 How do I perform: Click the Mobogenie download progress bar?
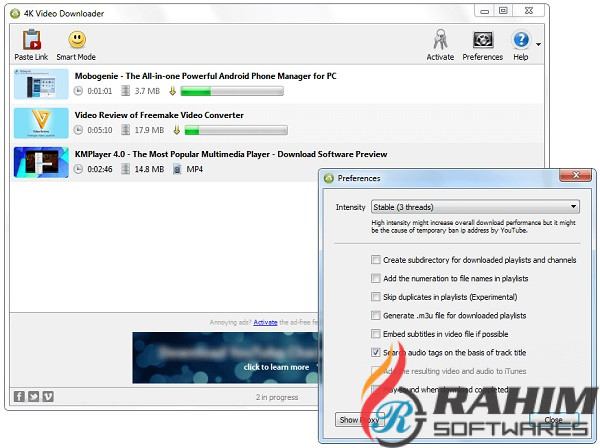pyautogui.click(x=232, y=91)
